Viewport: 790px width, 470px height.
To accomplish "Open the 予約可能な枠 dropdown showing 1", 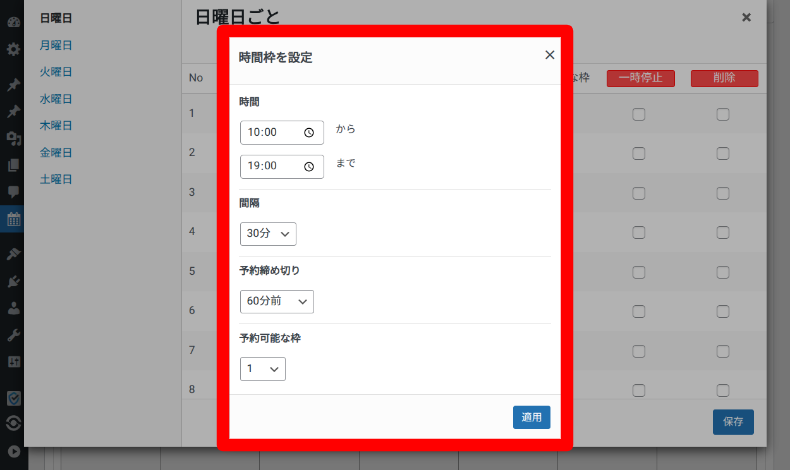I will (x=262, y=369).
